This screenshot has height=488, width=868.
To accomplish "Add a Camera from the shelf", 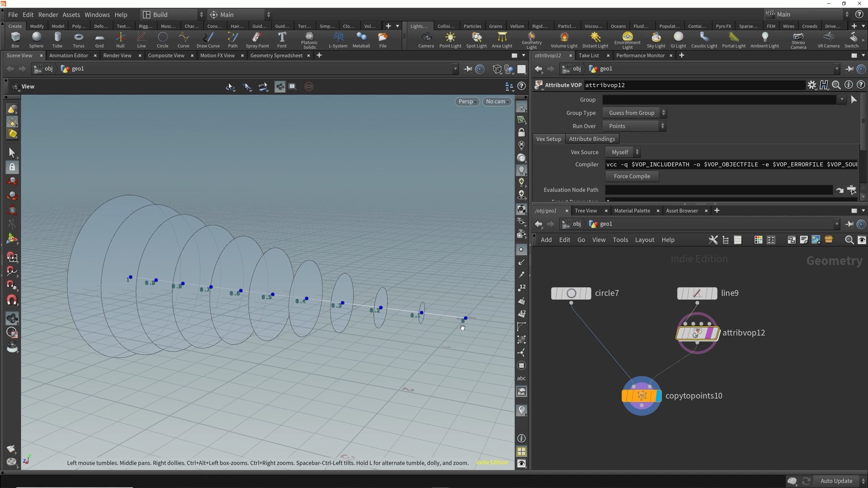I will click(426, 40).
